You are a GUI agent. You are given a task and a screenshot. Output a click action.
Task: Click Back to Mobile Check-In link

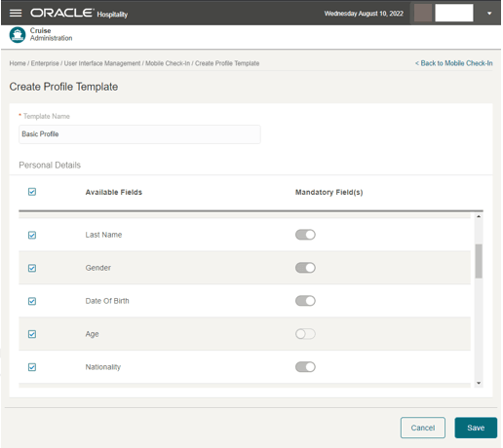click(453, 63)
